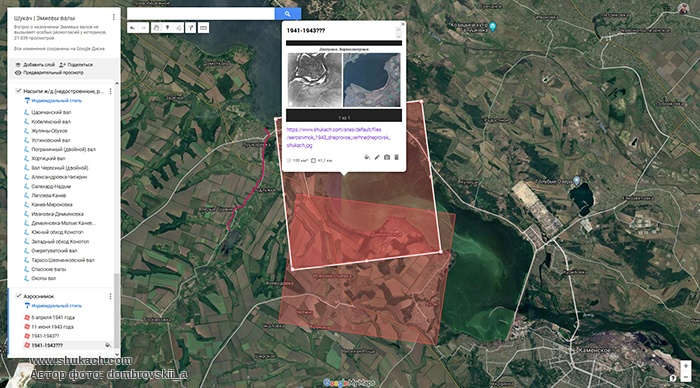Open the Аэроснимок layer options menu
Viewport: 700px width, 388px height.
[110, 296]
